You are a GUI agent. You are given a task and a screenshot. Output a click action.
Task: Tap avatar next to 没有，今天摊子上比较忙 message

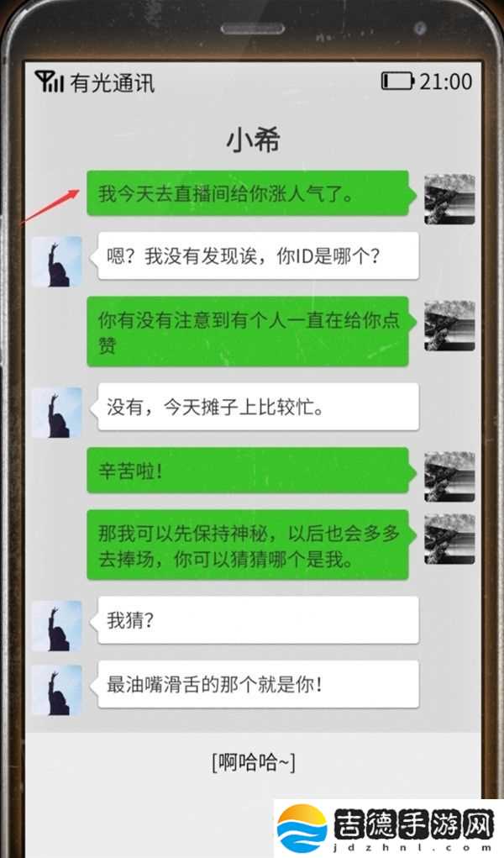(x=57, y=413)
